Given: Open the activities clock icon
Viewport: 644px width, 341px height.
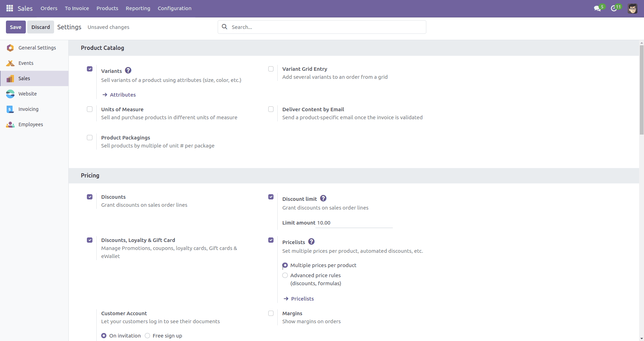Looking at the screenshot, I should [614, 8].
